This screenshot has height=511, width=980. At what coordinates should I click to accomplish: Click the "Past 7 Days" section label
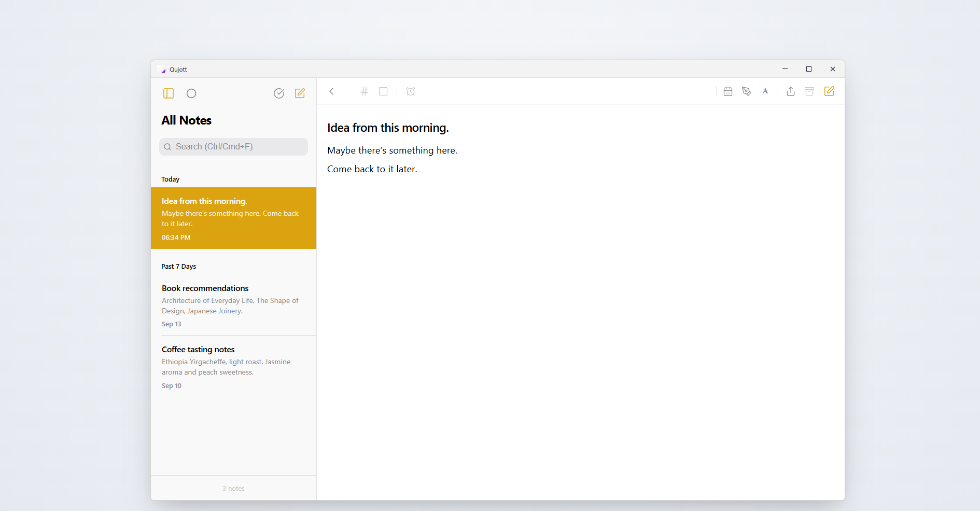[x=178, y=267]
